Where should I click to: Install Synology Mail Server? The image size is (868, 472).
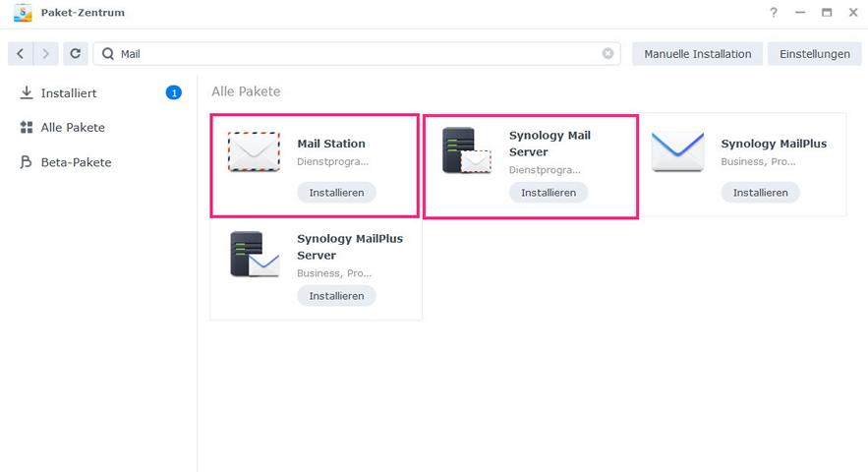[x=549, y=192]
